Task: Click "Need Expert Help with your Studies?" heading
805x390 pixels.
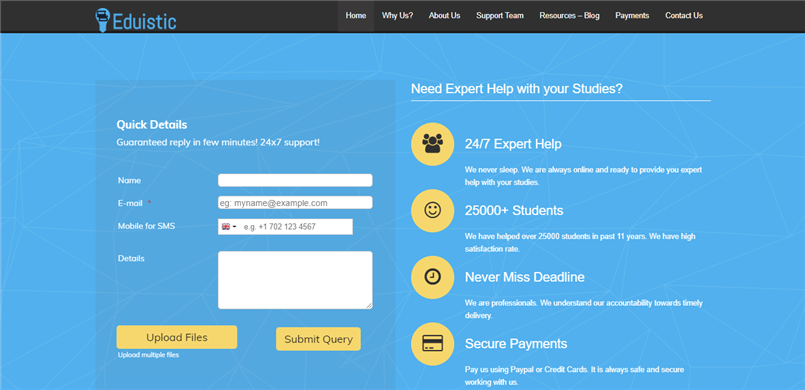Action: 517,89
